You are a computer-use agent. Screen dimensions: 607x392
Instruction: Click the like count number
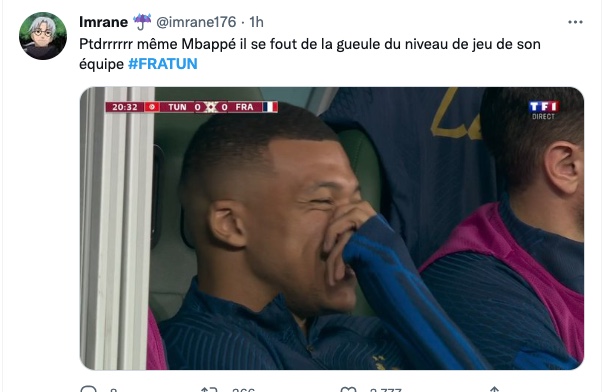(385, 390)
